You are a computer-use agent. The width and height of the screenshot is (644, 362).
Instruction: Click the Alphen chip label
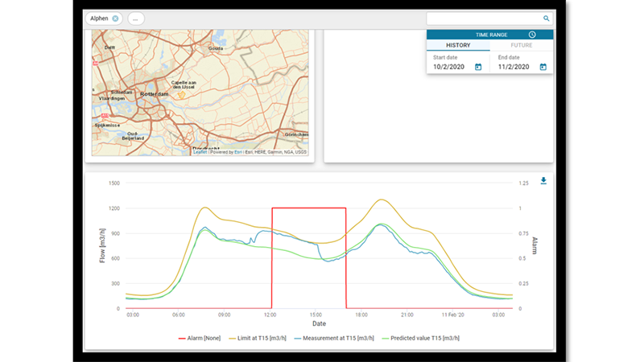[x=99, y=19]
